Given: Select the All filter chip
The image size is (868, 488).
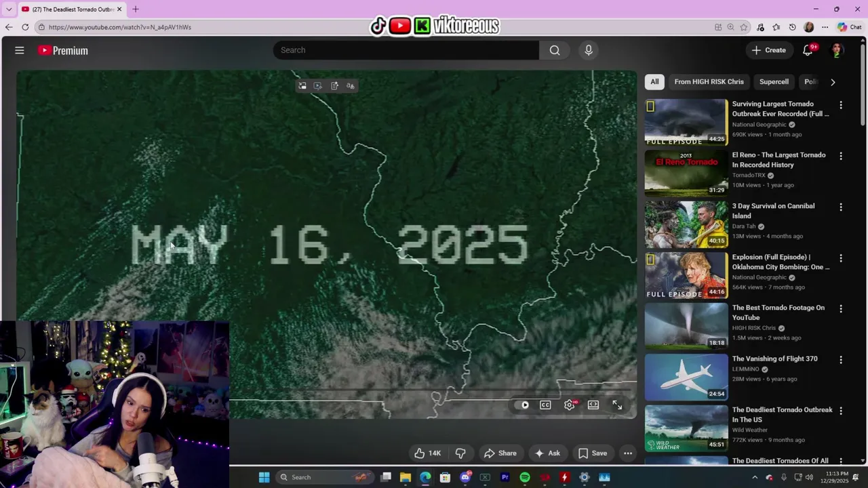Looking at the screenshot, I should (x=654, y=81).
